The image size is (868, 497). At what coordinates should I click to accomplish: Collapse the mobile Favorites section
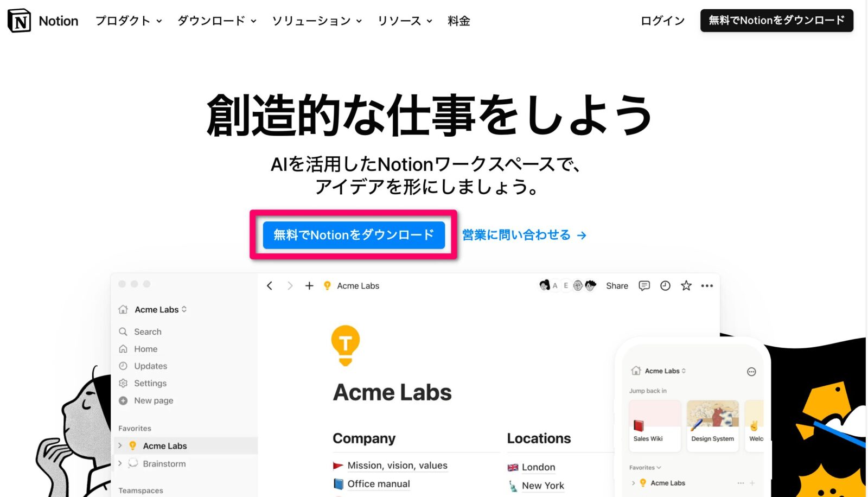click(645, 467)
